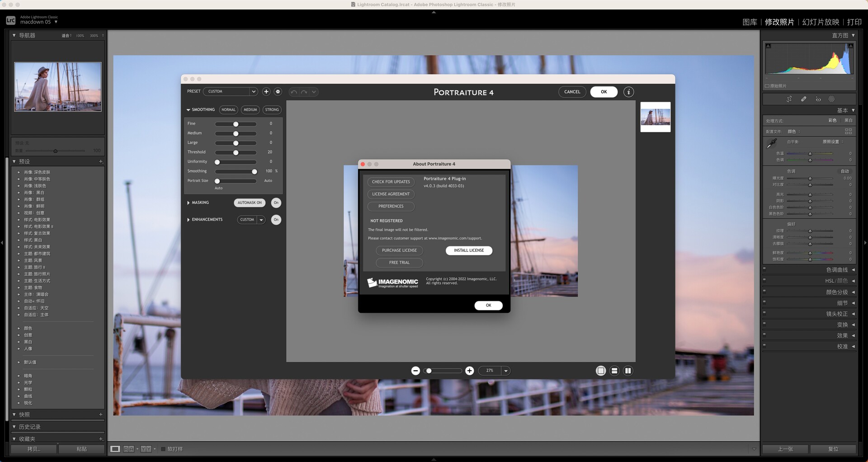Switch to horizontal split preview icon
The height and width of the screenshot is (462, 868).
(614, 371)
